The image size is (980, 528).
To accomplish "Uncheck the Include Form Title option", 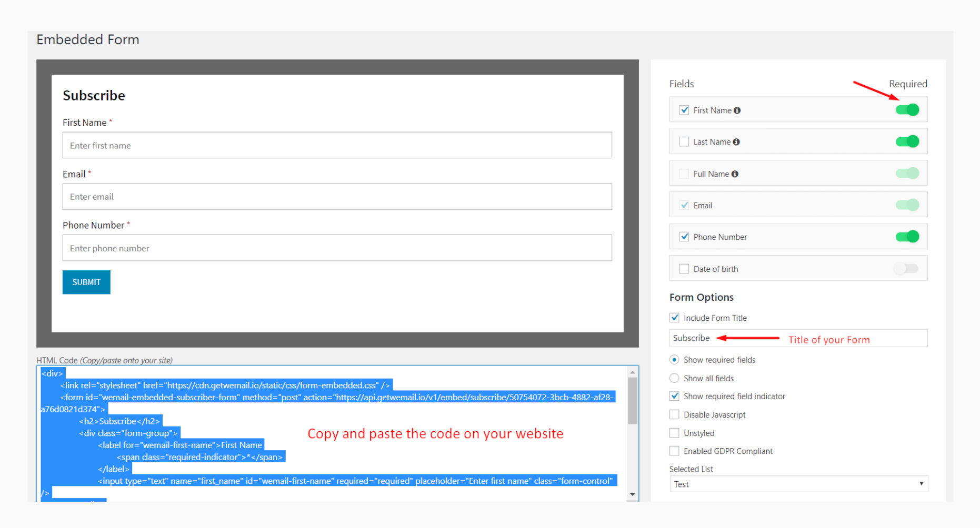I will tap(674, 317).
